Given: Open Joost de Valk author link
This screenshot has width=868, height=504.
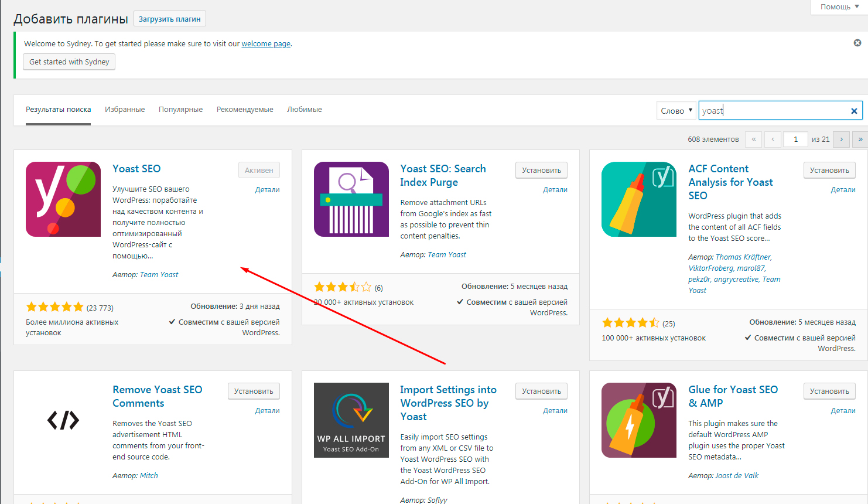Looking at the screenshot, I should 737,475.
